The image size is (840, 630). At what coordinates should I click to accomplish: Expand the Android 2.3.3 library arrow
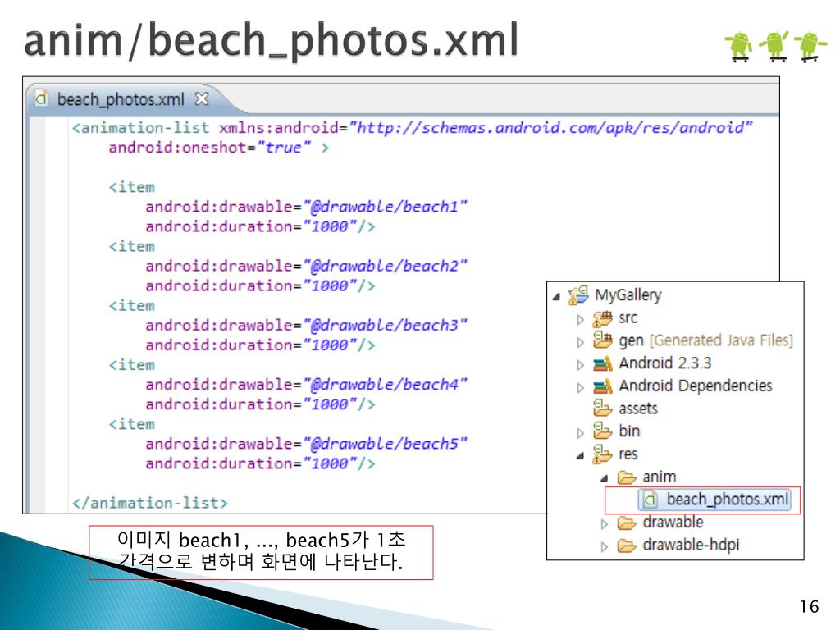(x=580, y=365)
